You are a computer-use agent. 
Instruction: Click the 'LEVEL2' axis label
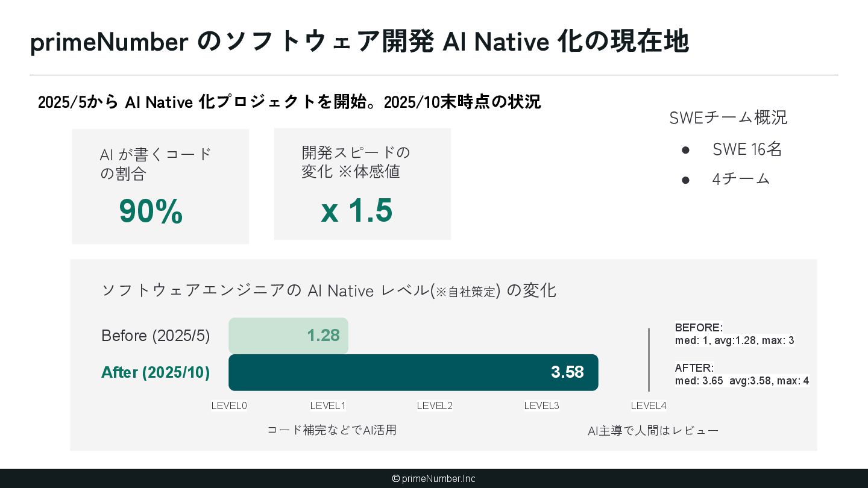coord(435,405)
